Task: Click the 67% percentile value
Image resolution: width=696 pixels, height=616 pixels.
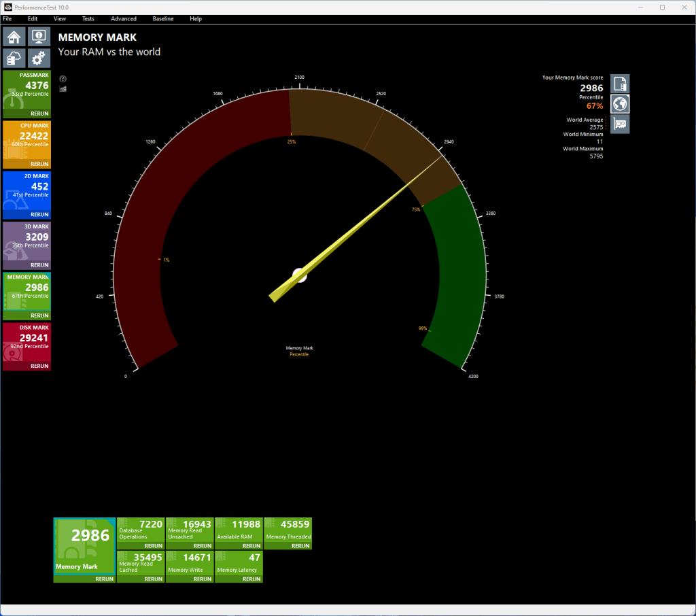Action: (x=594, y=105)
